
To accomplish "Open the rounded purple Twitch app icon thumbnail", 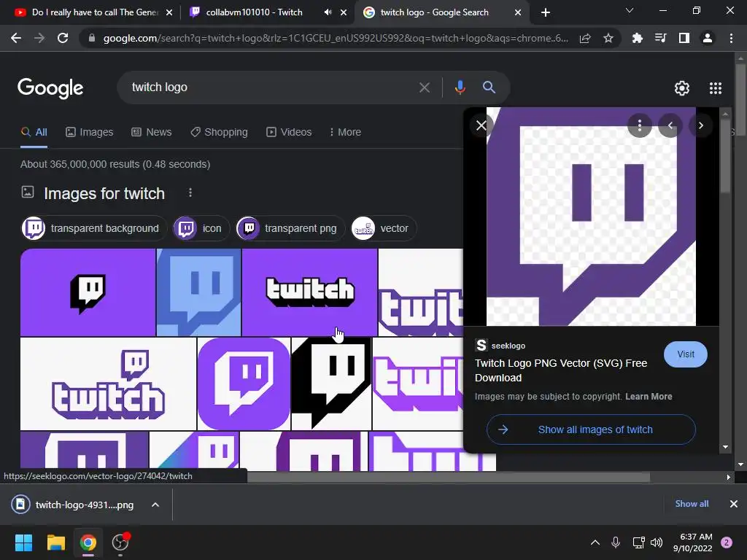I will (244, 384).
